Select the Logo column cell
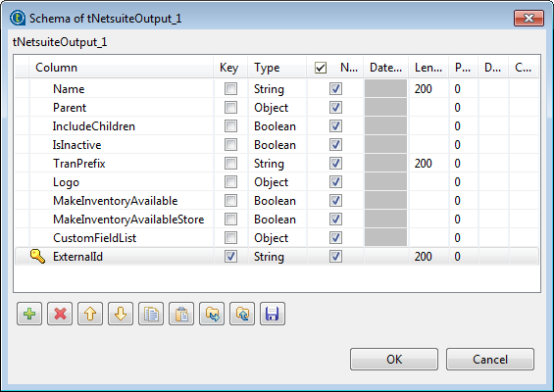 click(x=122, y=182)
